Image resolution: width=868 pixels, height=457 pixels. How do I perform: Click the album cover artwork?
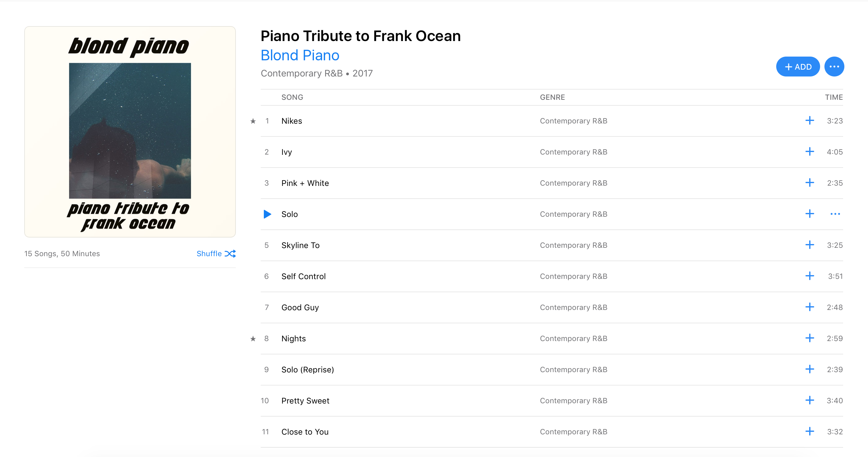click(x=130, y=132)
